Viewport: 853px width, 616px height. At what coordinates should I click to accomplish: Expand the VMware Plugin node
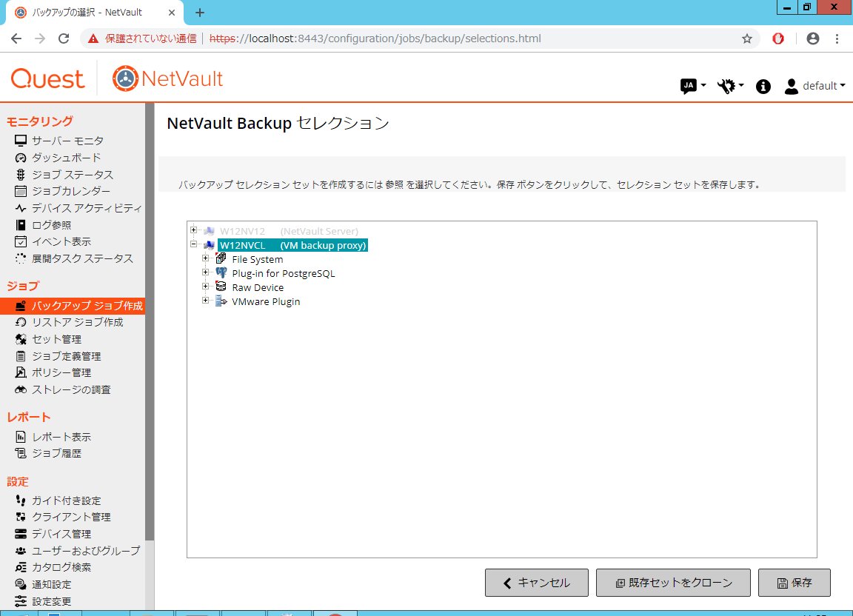pos(205,301)
